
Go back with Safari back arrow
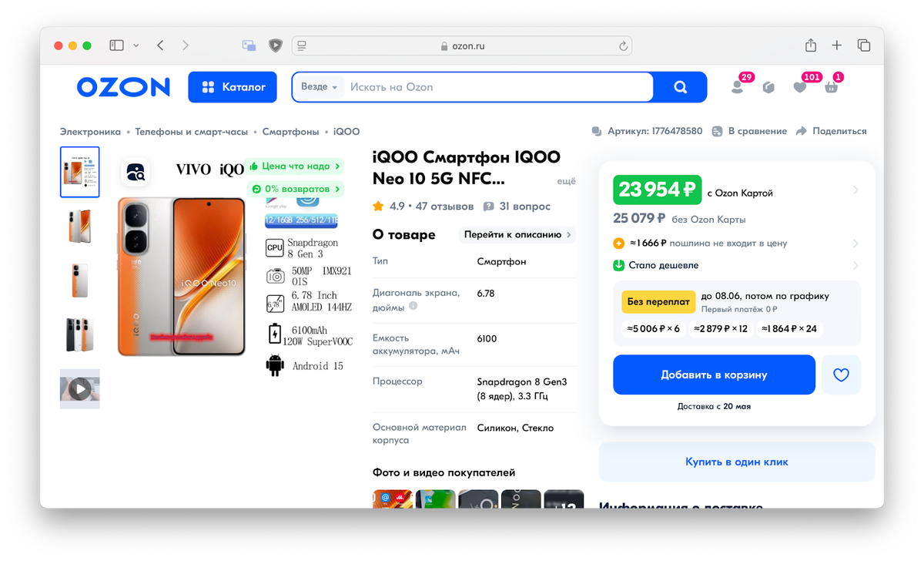click(x=160, y=45)
